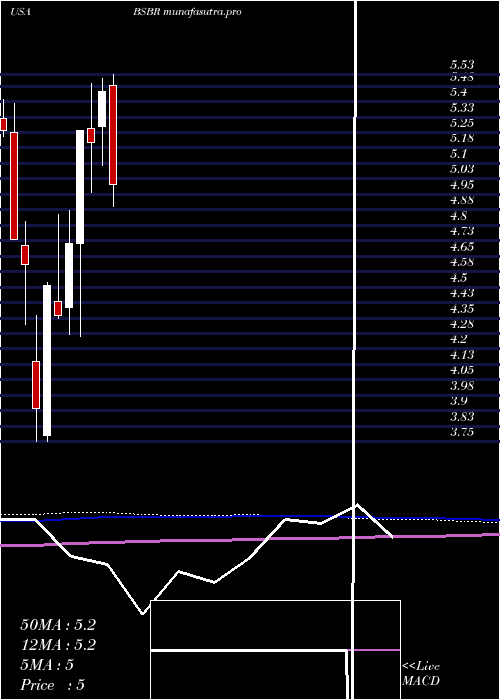Viewport: 500px width, 700px height.
Task: Click the 5.25 price axis label
Action: (462, 123)
